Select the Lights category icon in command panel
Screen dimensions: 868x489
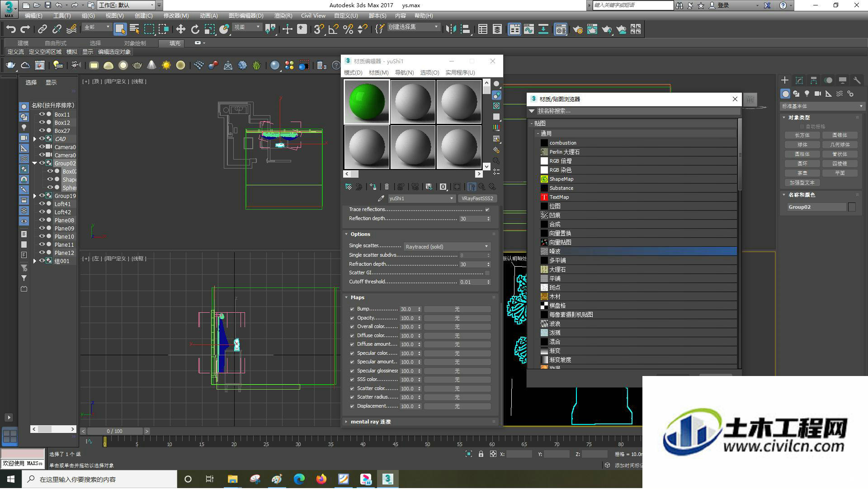click(x=807, y=94)
